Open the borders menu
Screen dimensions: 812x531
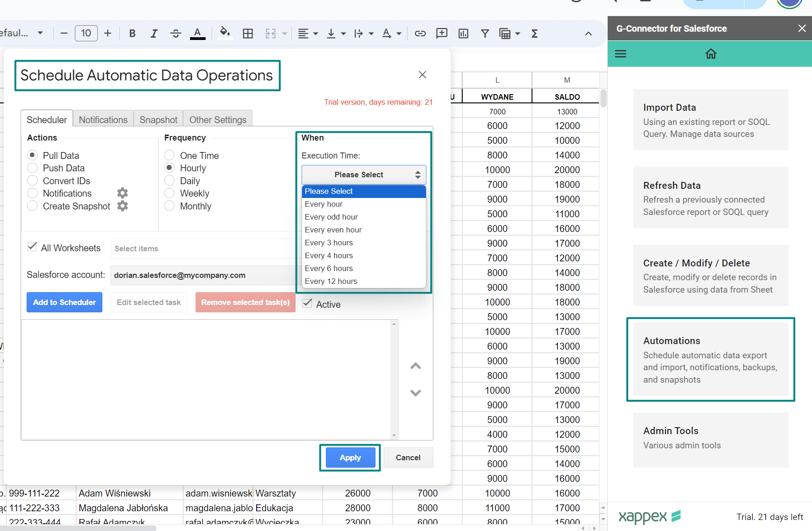tap(248, 33)
